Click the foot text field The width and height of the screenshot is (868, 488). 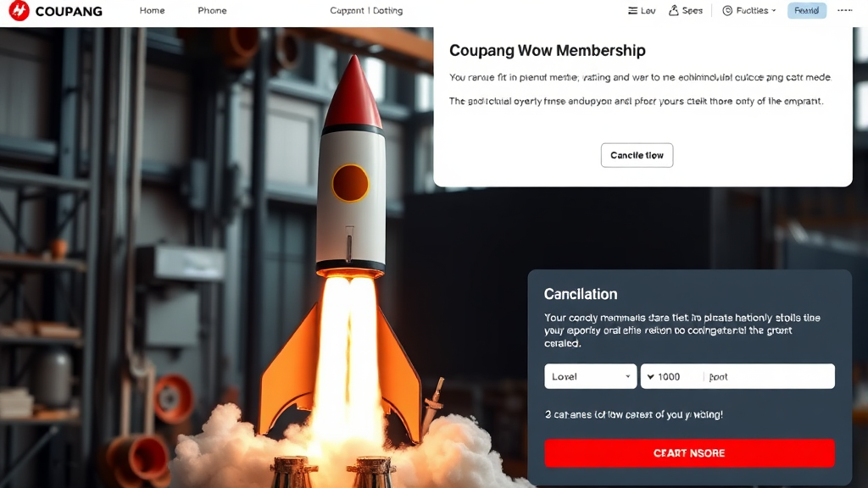770,376
